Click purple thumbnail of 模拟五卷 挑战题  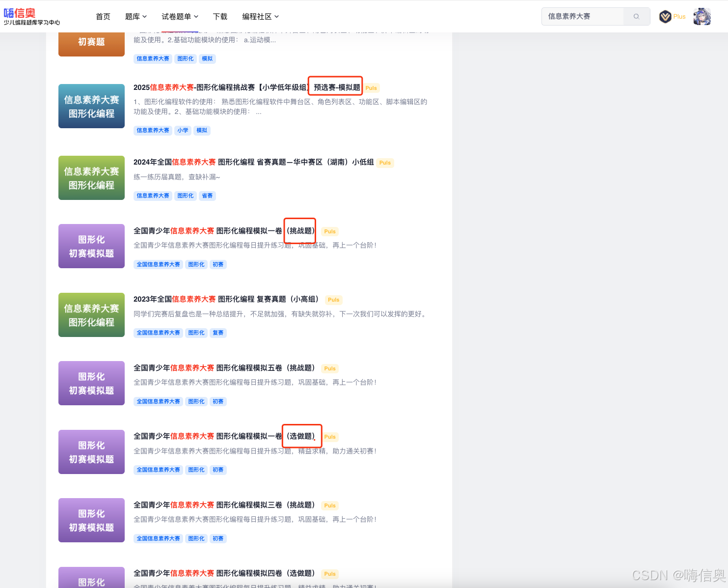[91, 383]
